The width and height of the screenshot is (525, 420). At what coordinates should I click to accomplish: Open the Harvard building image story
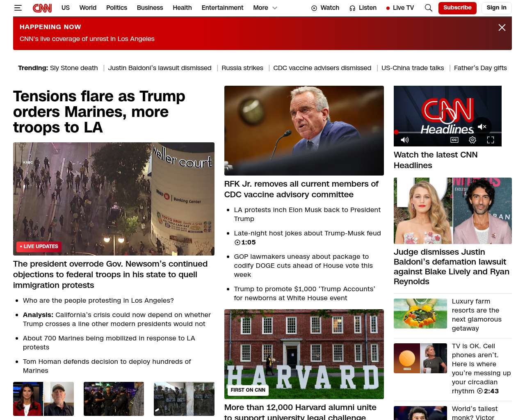pos(304,354)
